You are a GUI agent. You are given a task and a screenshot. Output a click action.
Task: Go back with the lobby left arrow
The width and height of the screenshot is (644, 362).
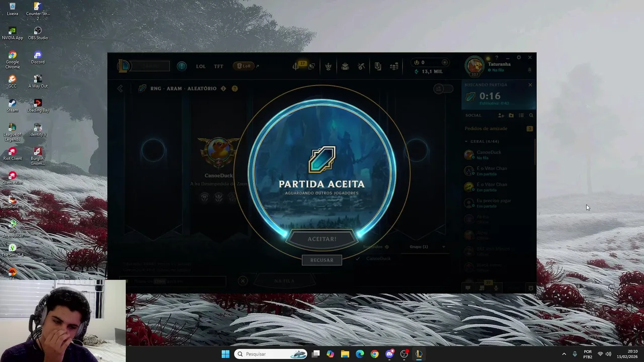pyautogui.click(x=120, y=88)
